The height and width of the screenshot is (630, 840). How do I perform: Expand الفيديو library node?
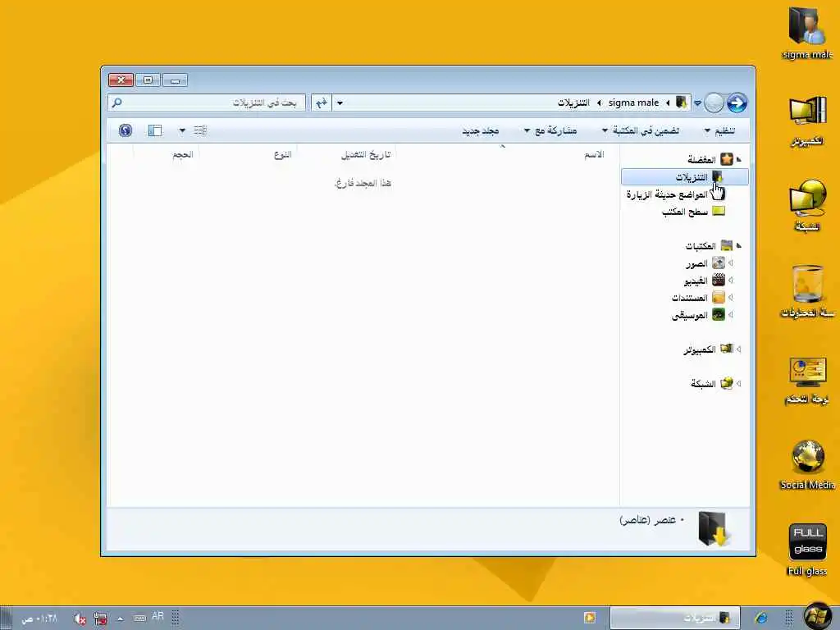(x=730, y=281)
